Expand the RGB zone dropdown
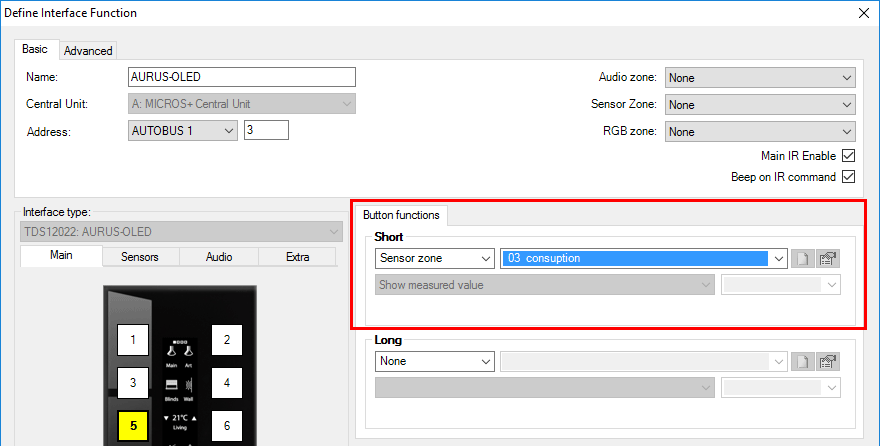The image size is (880, 446). coord(760,131)
